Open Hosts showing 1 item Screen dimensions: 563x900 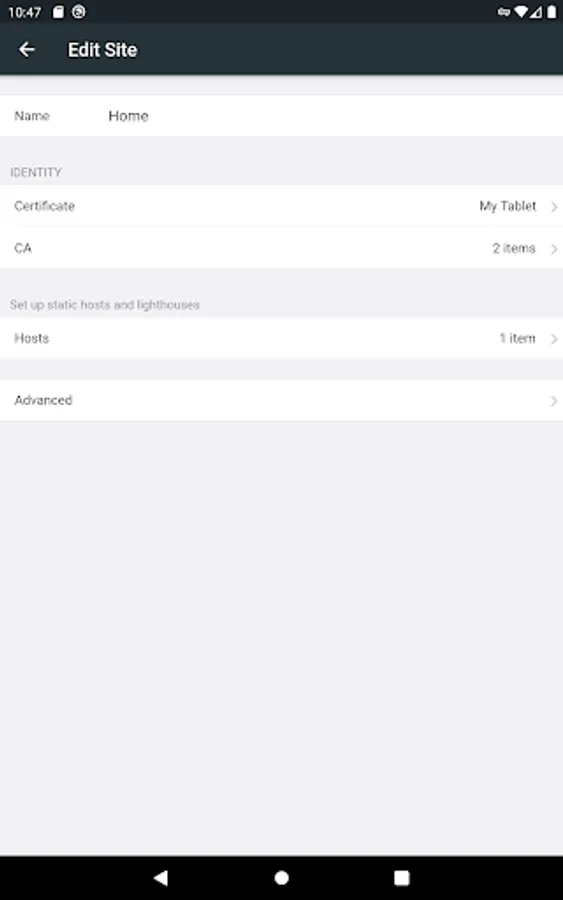[281, 339]
